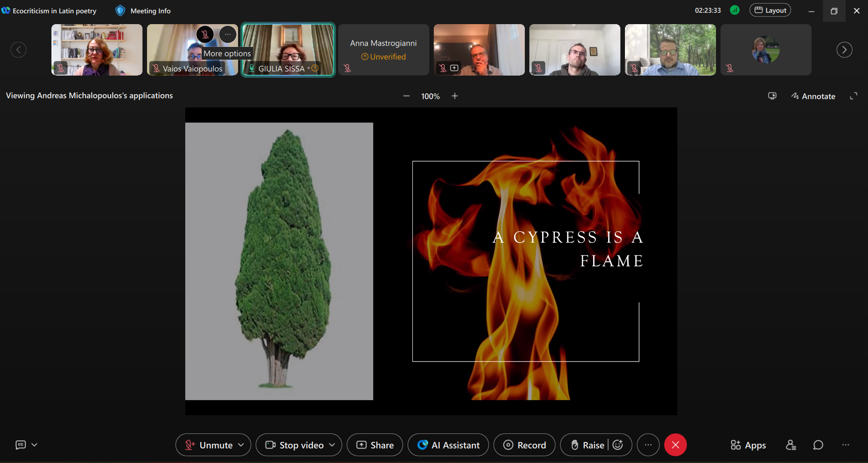Image resolution: width=868 pixels, height=463 pixels.
Task: Expand the closed captions options chevron
Action: pyautogui.click(x=35, y=445)
